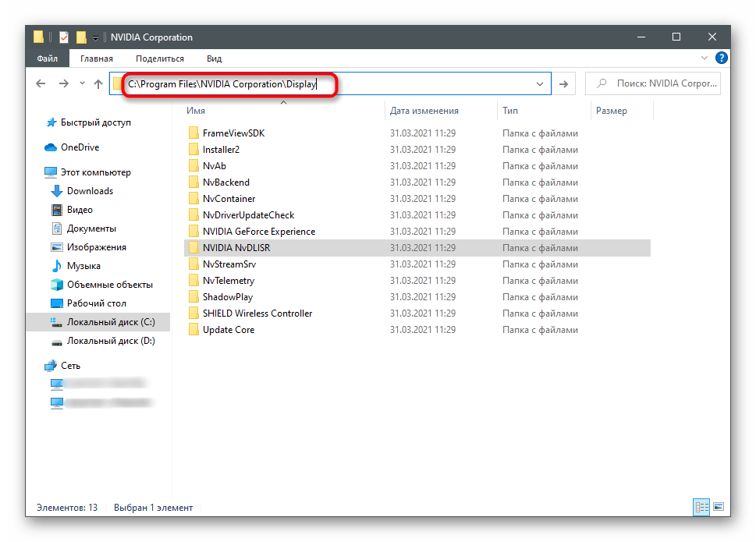Click NVIDIA GeForce Experience folder icon

193,232
